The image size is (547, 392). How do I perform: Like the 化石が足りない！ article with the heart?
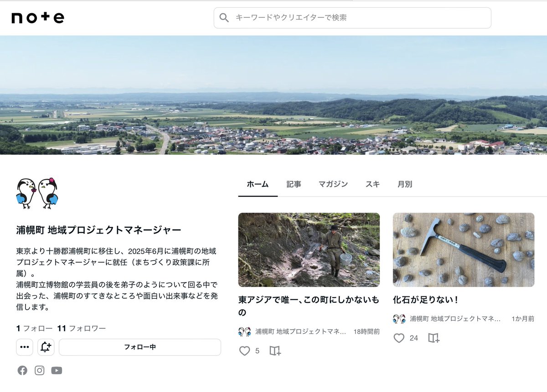pyautogui.click(x=400, y=338)
